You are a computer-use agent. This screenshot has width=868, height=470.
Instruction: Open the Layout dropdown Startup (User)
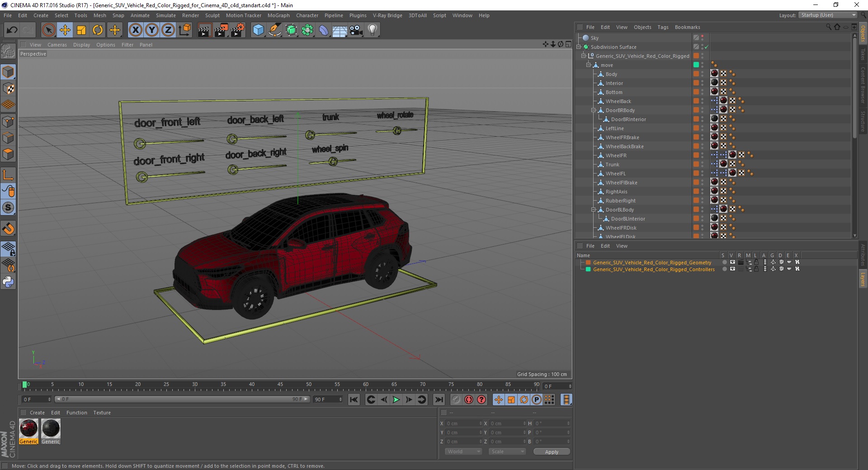click(828, 15)
